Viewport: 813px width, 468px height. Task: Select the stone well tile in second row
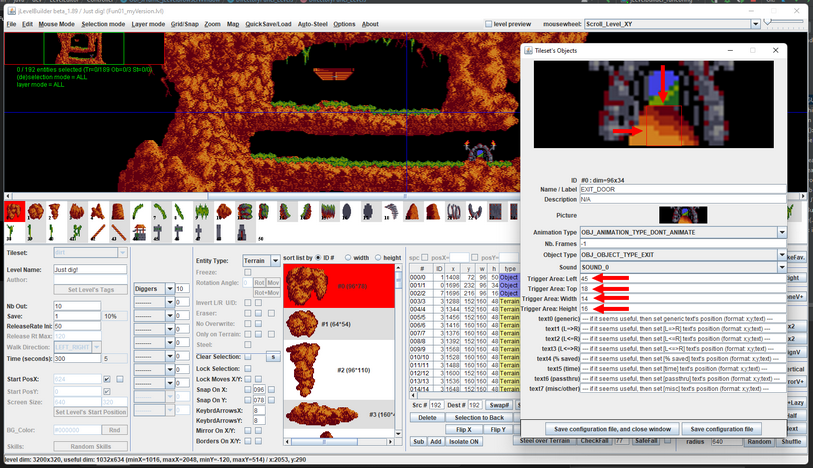click(x=139, y=232)
